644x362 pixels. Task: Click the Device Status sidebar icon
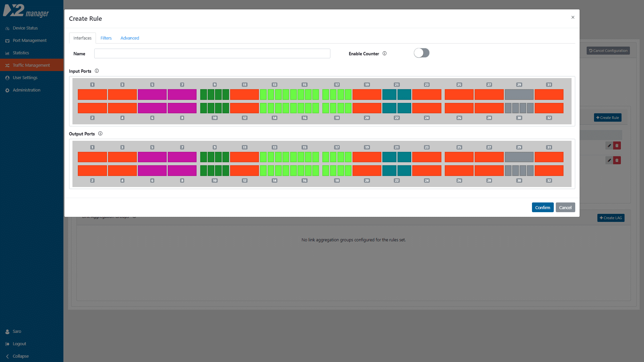click(x=7, y=28)
